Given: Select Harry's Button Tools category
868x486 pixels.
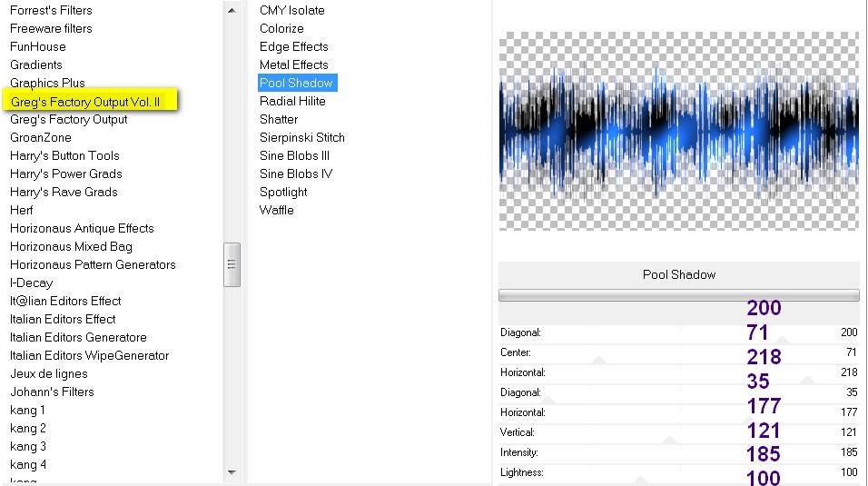Looking at the screenshot, I should [64, 155].
